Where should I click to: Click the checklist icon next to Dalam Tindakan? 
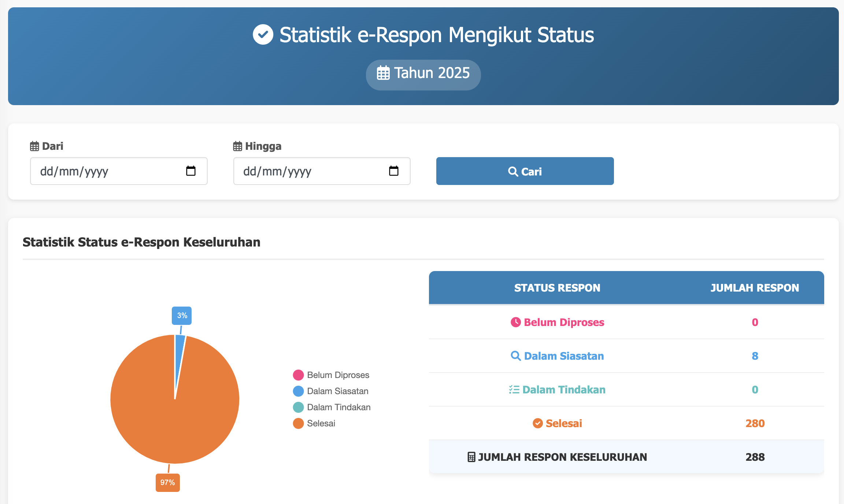click(514, 390)
